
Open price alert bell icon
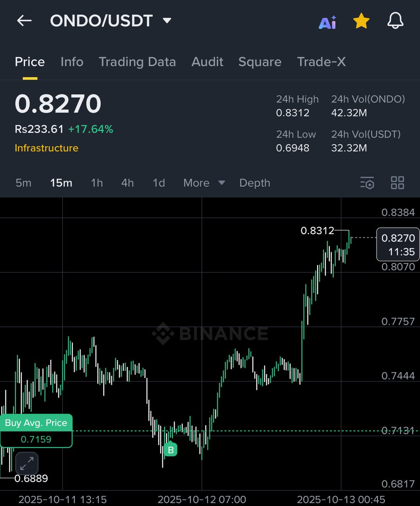(x=396, y=21)
